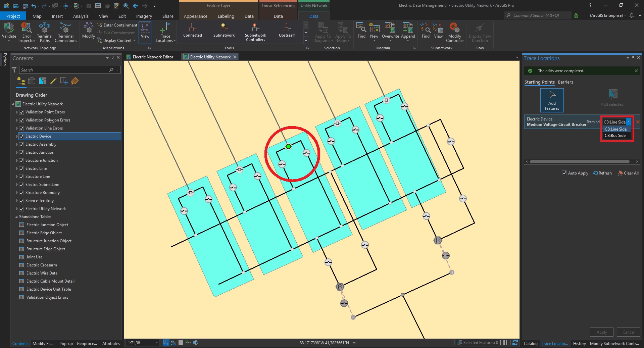This screenshot has width=644, height=348.
Task: Click Add features starting point tool
Action: pyautogui.click(x=552, y=100)
